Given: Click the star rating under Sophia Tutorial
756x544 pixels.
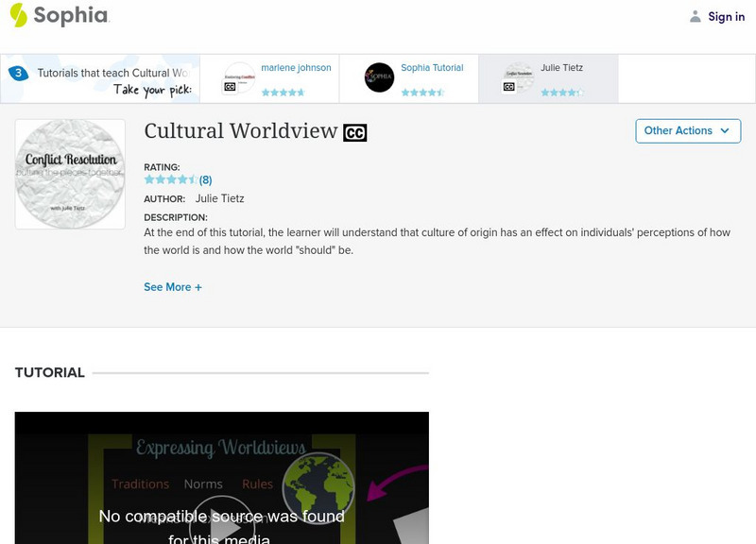Looking at the screenshot, I should click(x=423, y=92).
